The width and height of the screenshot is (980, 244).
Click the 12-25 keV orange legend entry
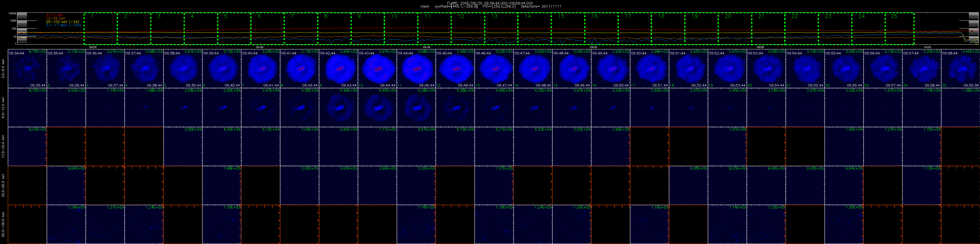(55, 18)
